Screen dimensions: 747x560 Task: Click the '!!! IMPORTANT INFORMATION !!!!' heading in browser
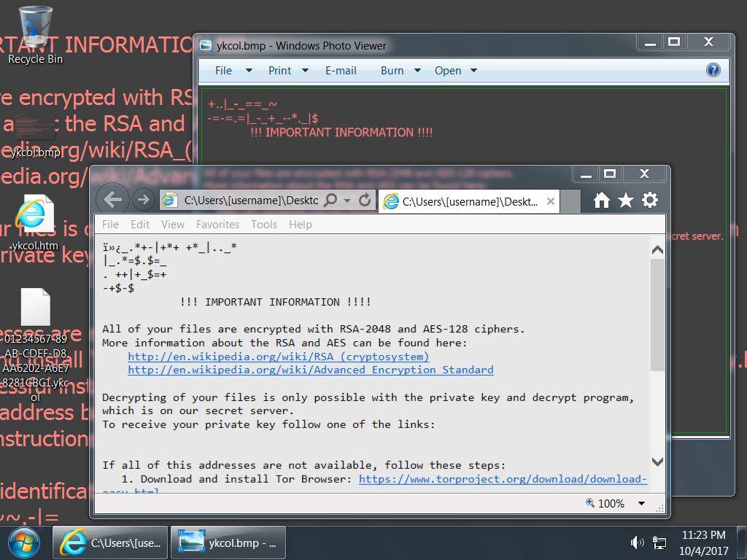click(275, 302)
